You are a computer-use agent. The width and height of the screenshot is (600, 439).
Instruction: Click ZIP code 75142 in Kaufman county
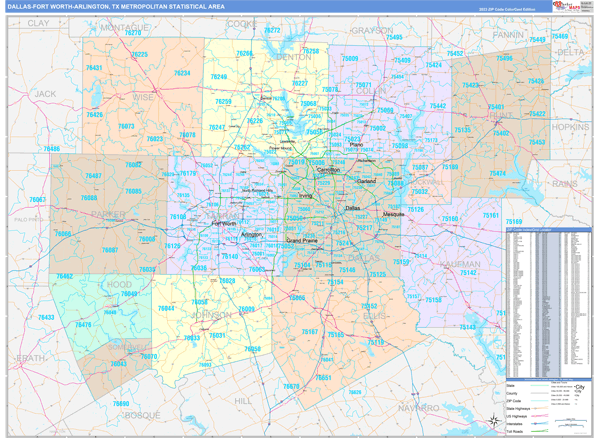468,273
